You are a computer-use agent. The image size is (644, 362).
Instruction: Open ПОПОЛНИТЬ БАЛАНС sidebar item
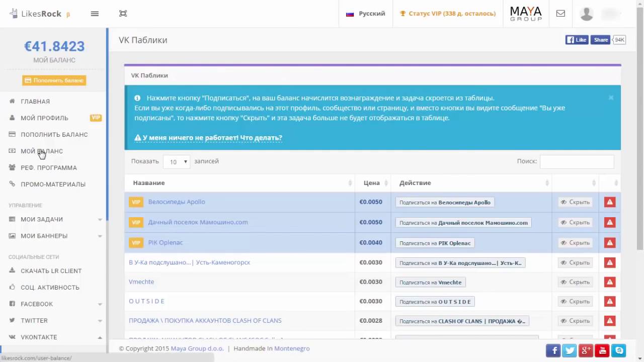[x=54, y=134]
